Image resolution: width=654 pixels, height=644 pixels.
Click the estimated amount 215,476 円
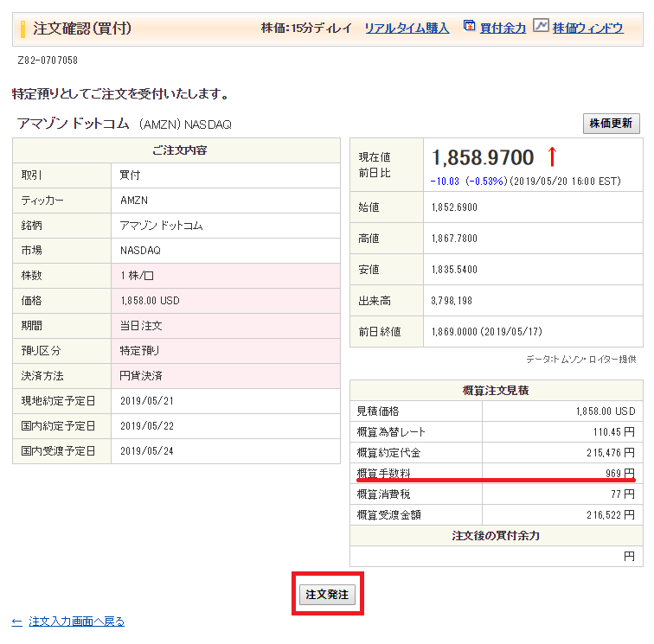(x=611, y=453)
